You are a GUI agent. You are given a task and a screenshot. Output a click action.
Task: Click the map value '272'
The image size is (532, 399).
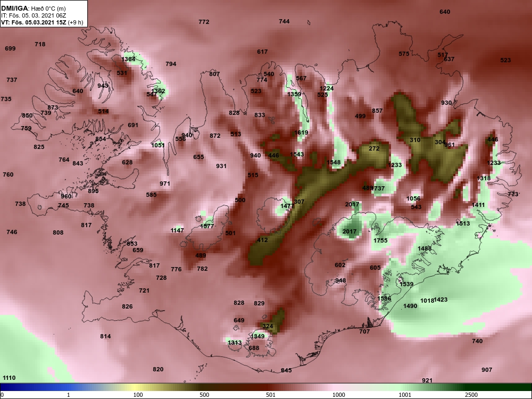pyautogui.click(x=374, y=148)
